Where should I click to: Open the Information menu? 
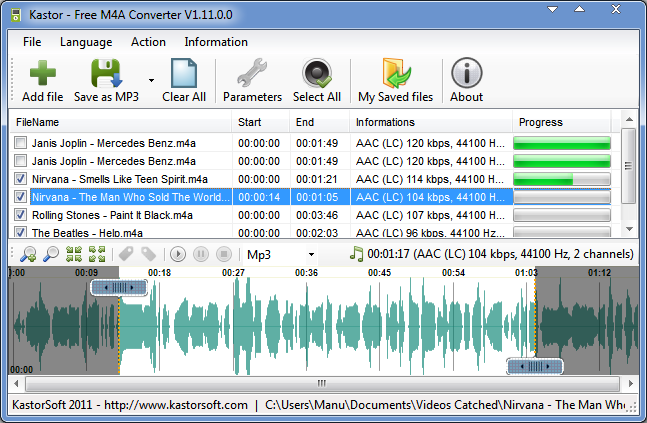pyautogui.click(x=216, y=42)
